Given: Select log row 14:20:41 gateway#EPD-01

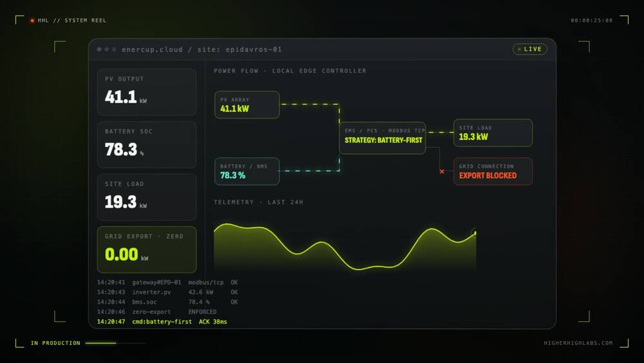Looking at the screenshot, I should (167, 282).
